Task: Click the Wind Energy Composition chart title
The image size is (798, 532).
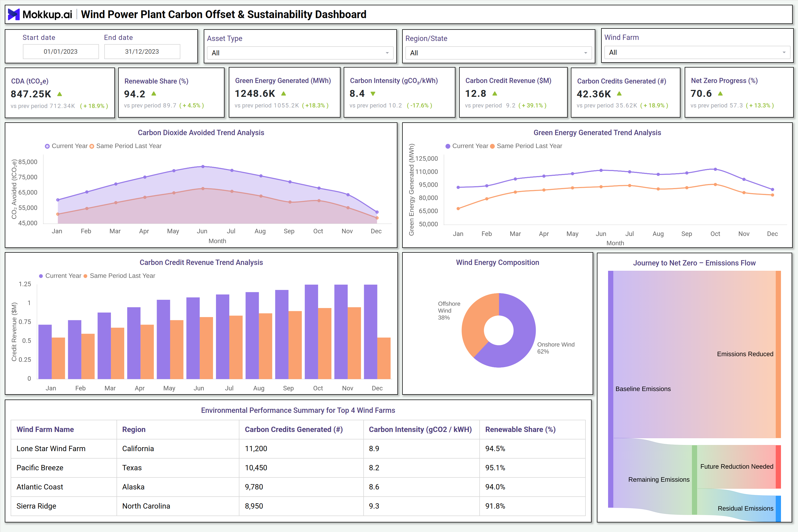Action: pos(497,263)
